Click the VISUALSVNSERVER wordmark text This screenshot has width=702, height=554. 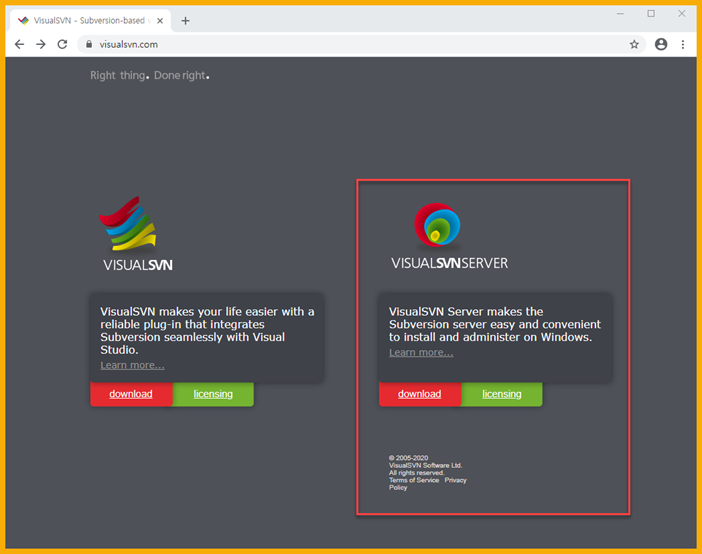449,263
